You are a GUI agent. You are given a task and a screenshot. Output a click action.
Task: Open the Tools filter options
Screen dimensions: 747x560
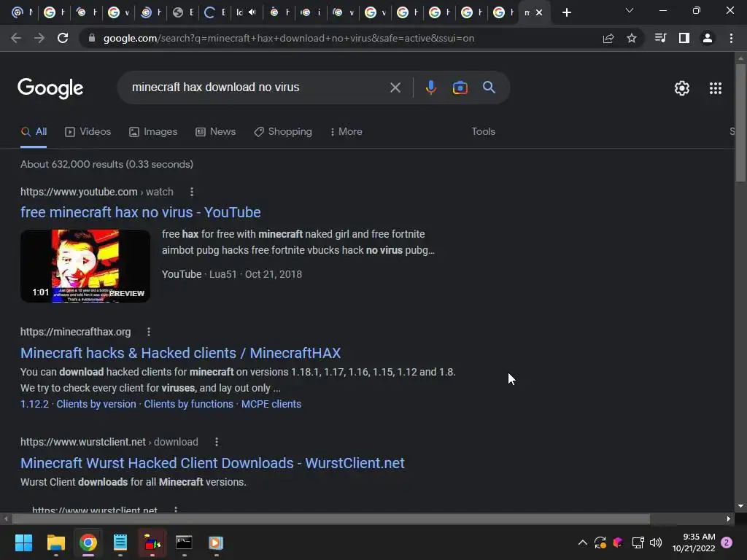click(x=483, y=132)
